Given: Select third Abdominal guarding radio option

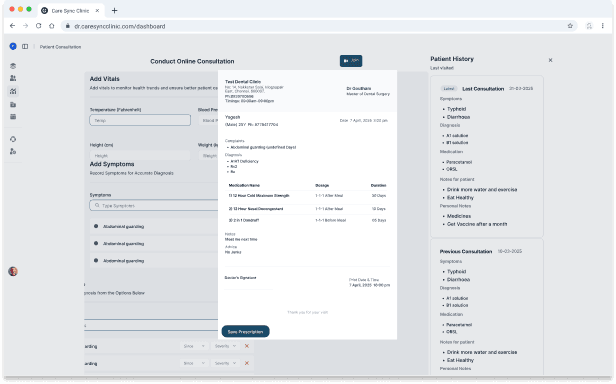Looking at the screenshot, I should coord(96,261).
